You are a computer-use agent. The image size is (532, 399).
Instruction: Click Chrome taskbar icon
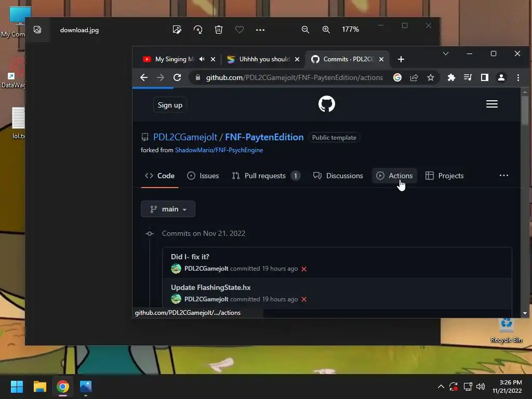pyautogui.click(x=63, y=387)
